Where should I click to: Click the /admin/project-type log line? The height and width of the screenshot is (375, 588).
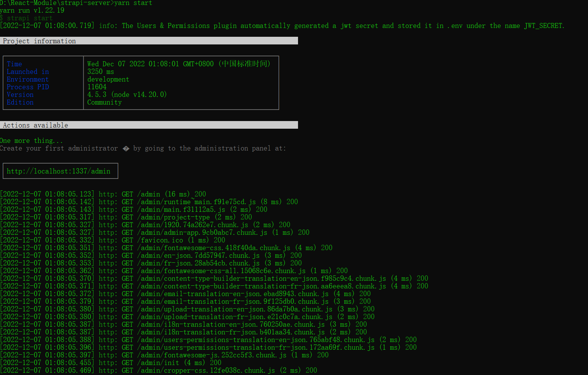[126, 217]
